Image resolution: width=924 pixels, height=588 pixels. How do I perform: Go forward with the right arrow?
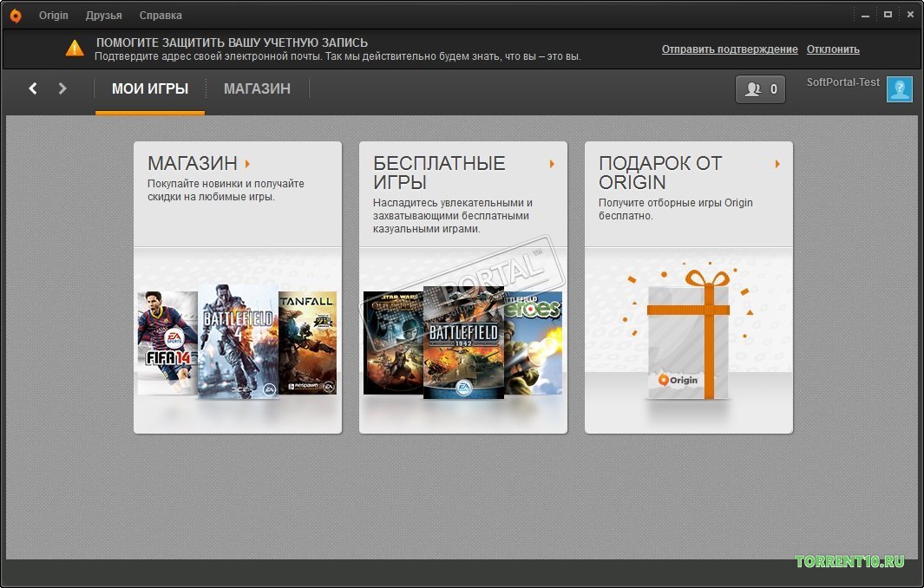point(62,88)
